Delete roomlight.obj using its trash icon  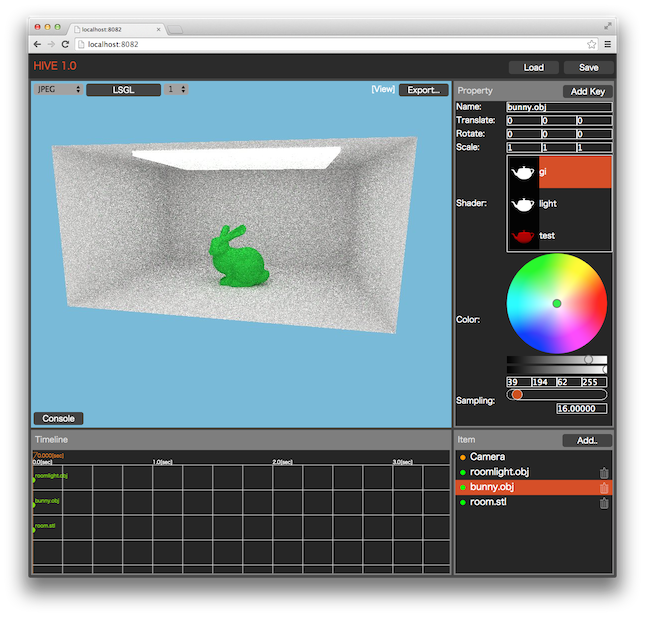(603, 473)
